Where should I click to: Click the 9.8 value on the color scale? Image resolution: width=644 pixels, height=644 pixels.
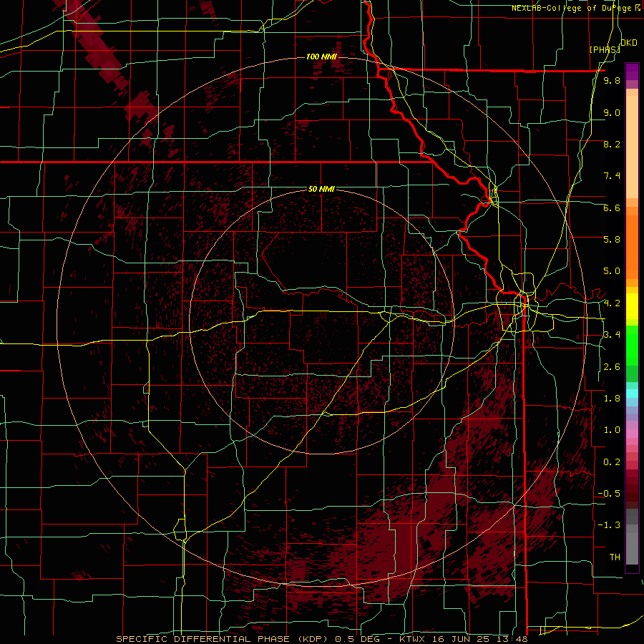click(612, 81)
